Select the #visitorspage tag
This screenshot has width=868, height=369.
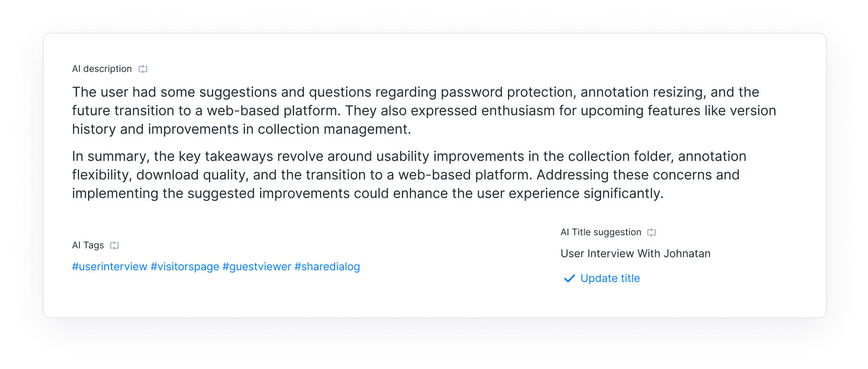pyautogui.click(x=185, y=267)
